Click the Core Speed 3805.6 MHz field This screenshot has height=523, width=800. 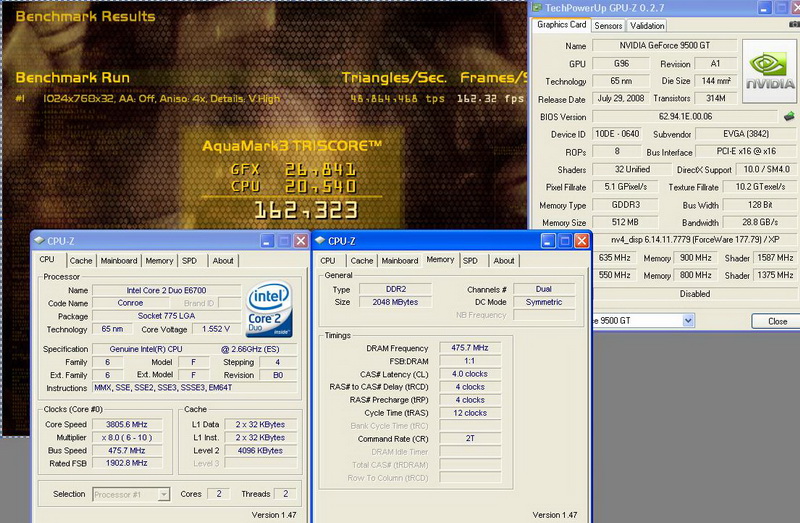[x=127, y=424]
